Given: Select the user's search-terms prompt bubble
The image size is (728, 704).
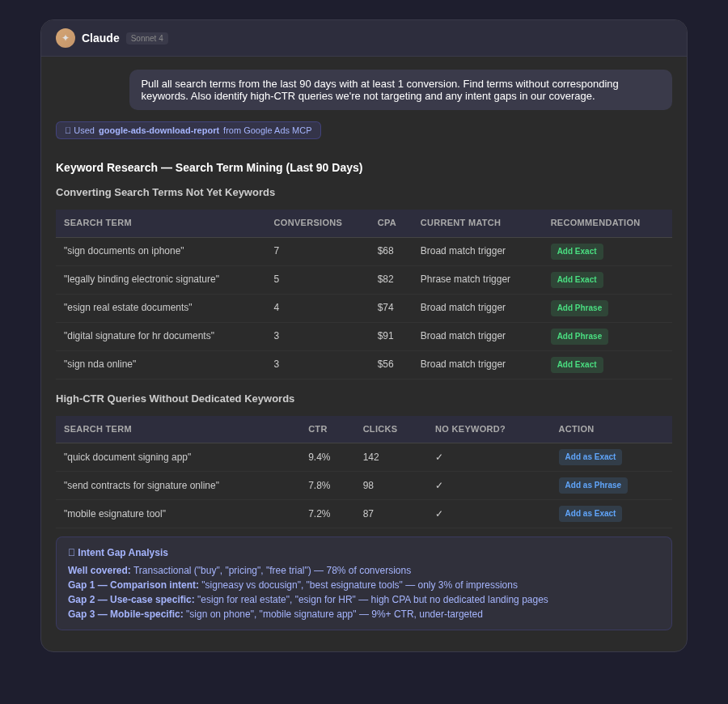Looking at the screenshot, I should point(400,90).
